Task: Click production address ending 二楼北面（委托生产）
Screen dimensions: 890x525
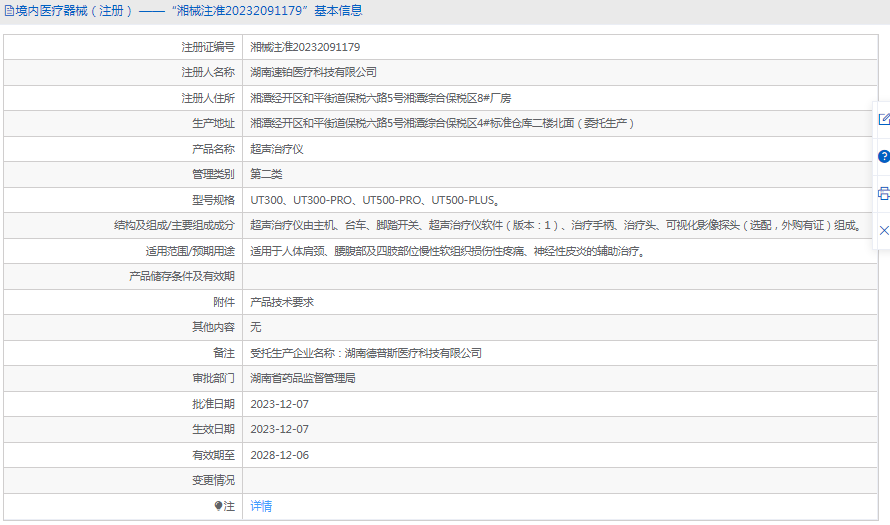Action: [x=442, y=123]
